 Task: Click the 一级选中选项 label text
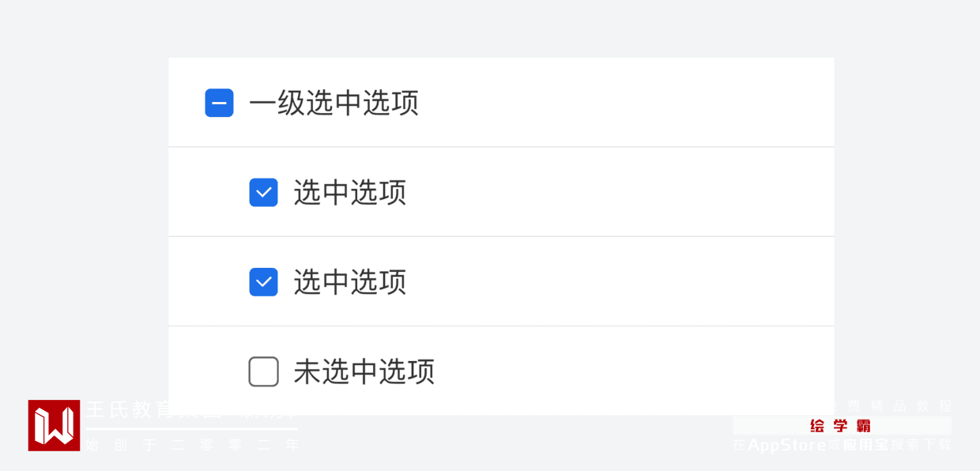point(334,103)
